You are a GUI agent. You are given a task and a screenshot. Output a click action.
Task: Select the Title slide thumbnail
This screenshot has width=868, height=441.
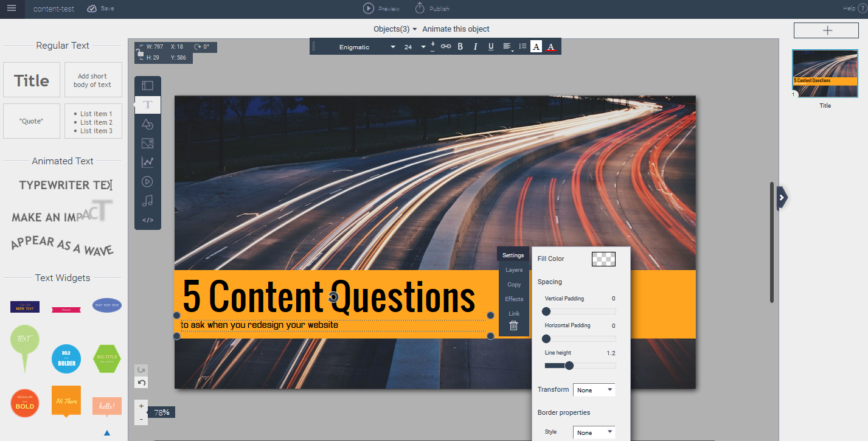click(825, 74)
